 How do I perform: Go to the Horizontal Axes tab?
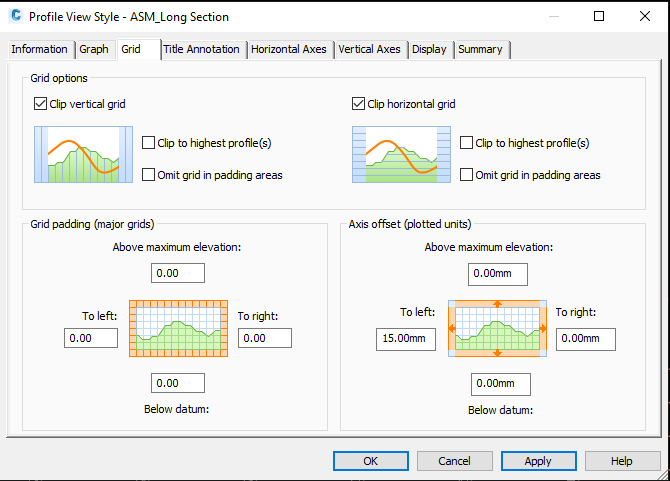click(290, 49)
